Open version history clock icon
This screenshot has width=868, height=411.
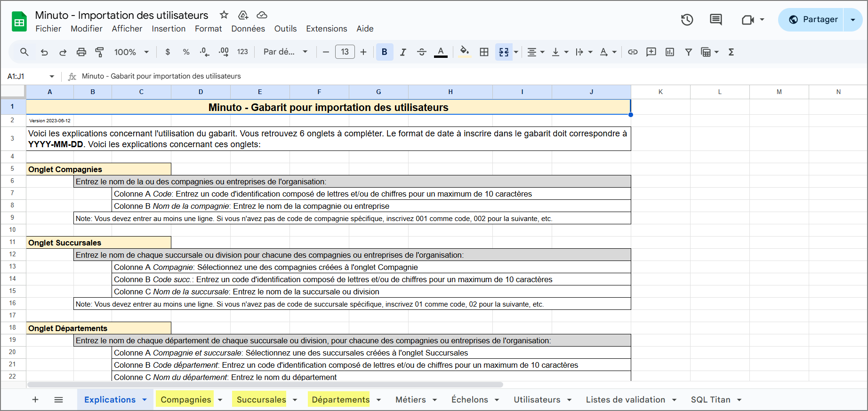[687, 20]
